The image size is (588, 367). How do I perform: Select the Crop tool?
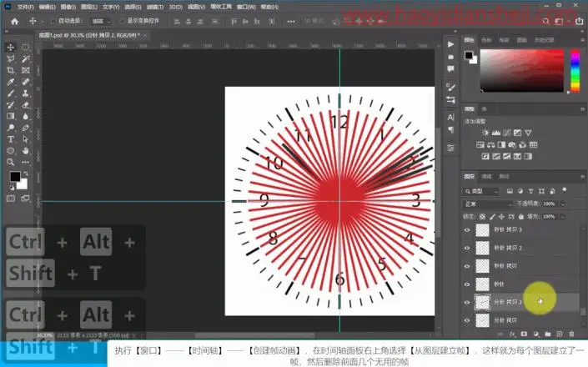[11, 70]
